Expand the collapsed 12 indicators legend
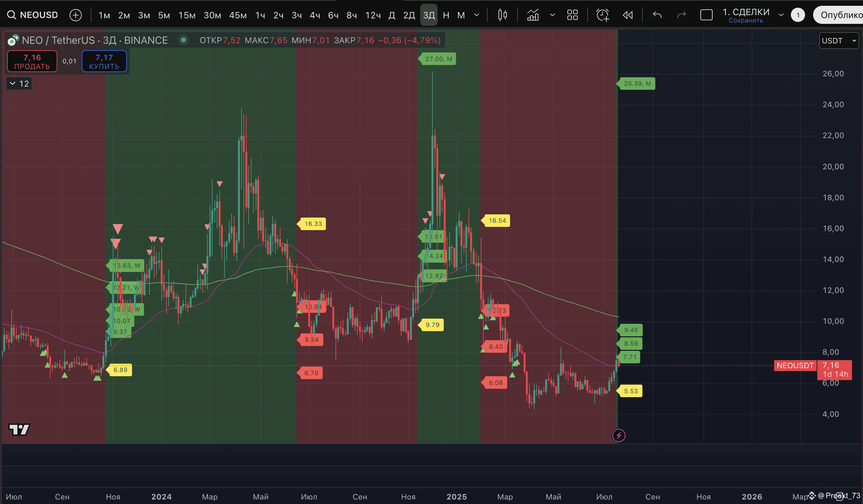 coord(19,83)
